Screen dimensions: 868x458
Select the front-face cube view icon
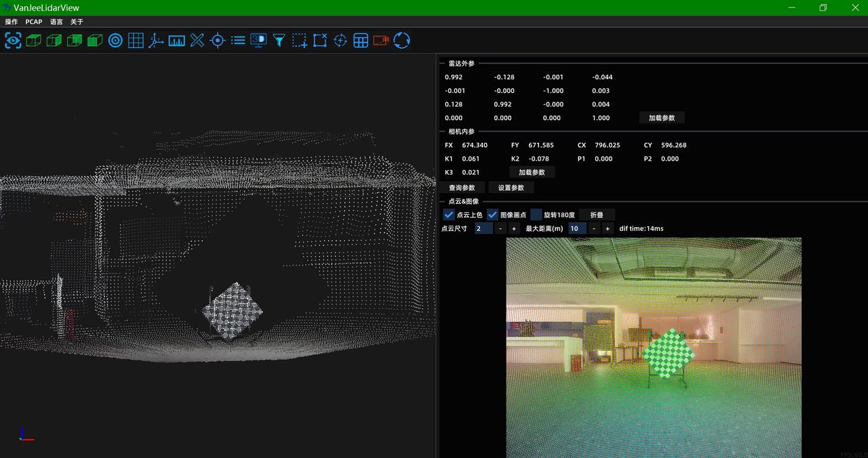point(95,41)
